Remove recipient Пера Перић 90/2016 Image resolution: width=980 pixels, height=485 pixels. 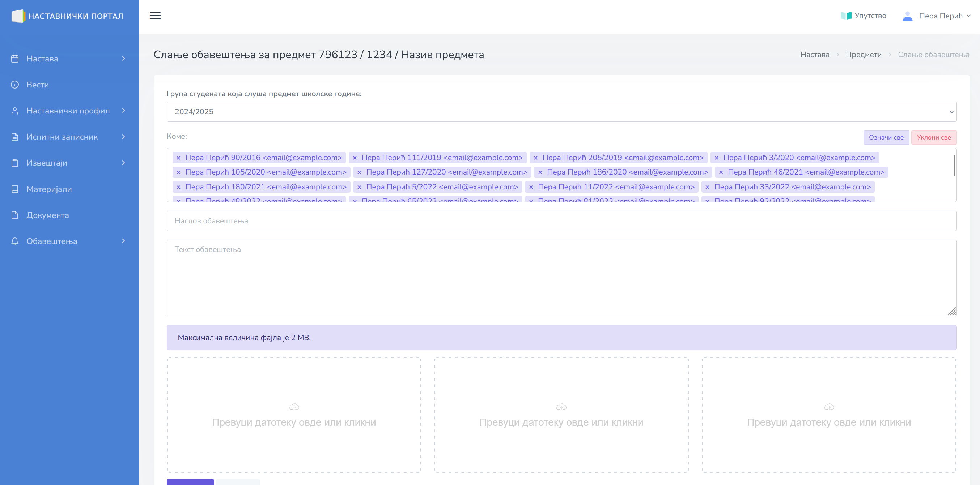[x=178, y=158]
